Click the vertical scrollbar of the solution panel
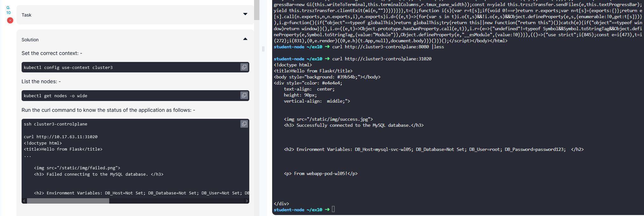This screenshot has width=644, height=216. click(x=257, y=10)
